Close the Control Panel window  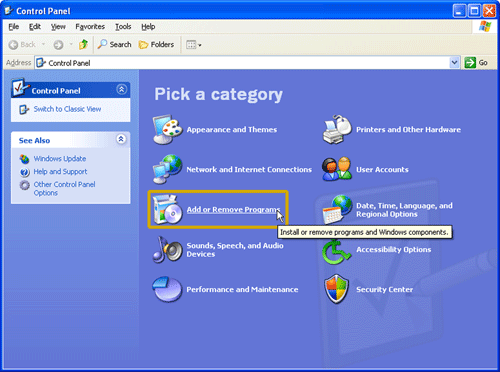click(x=489, y=11)
